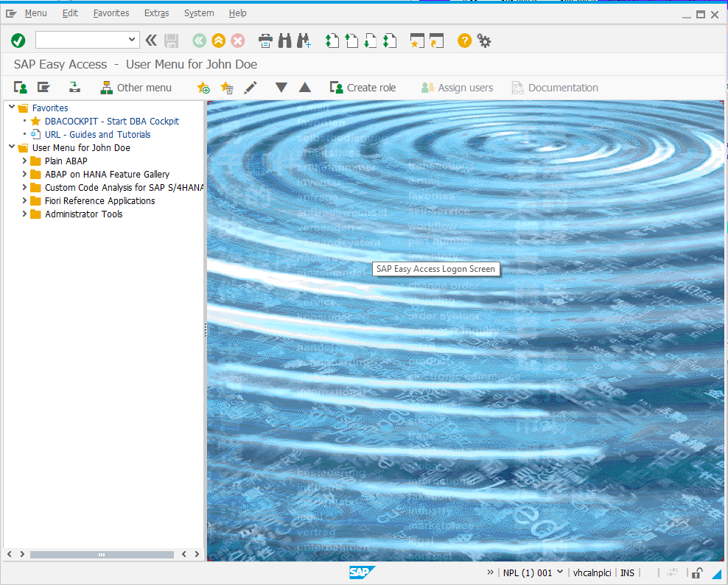The width and height of the screenshot is (728, 585).
Task: Click the menu icon left of Menu
Action: pyautogui.click(x=11, y=13)
